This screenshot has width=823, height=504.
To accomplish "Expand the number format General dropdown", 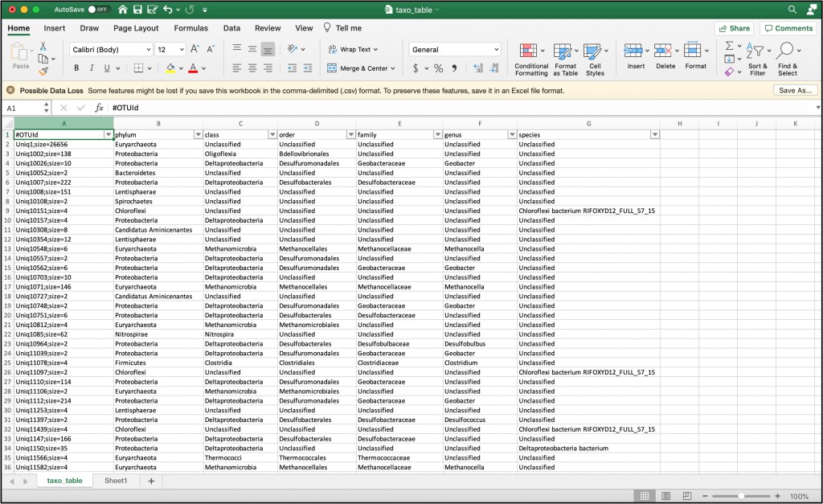I will (496, 50).
